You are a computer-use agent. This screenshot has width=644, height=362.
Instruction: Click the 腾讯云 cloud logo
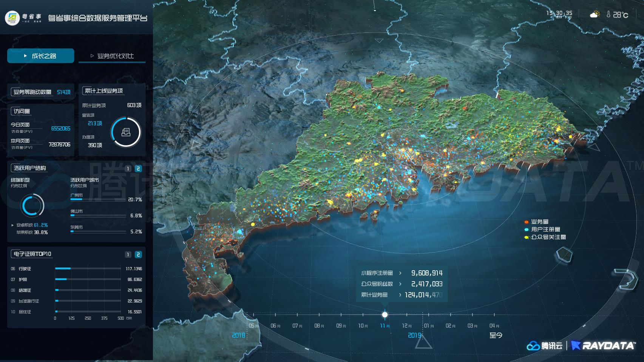(533, 345)
